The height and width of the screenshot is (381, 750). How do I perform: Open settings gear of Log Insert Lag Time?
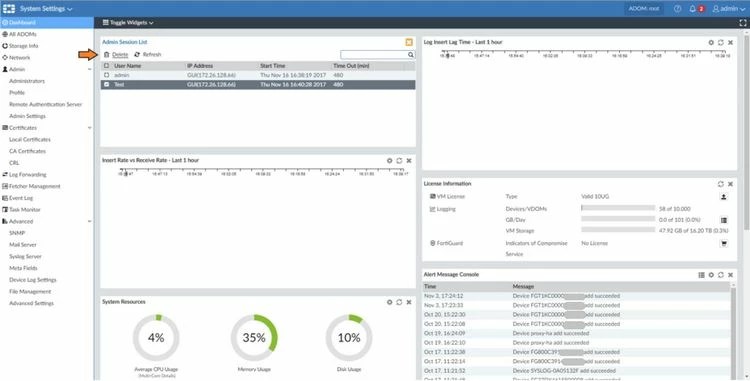(711, 43)
